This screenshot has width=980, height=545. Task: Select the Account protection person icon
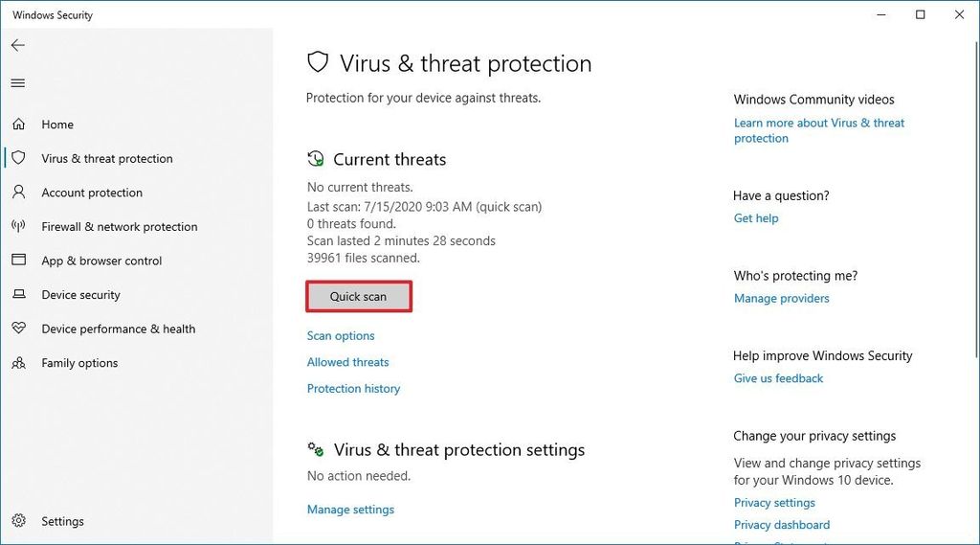tap(19, 193)
